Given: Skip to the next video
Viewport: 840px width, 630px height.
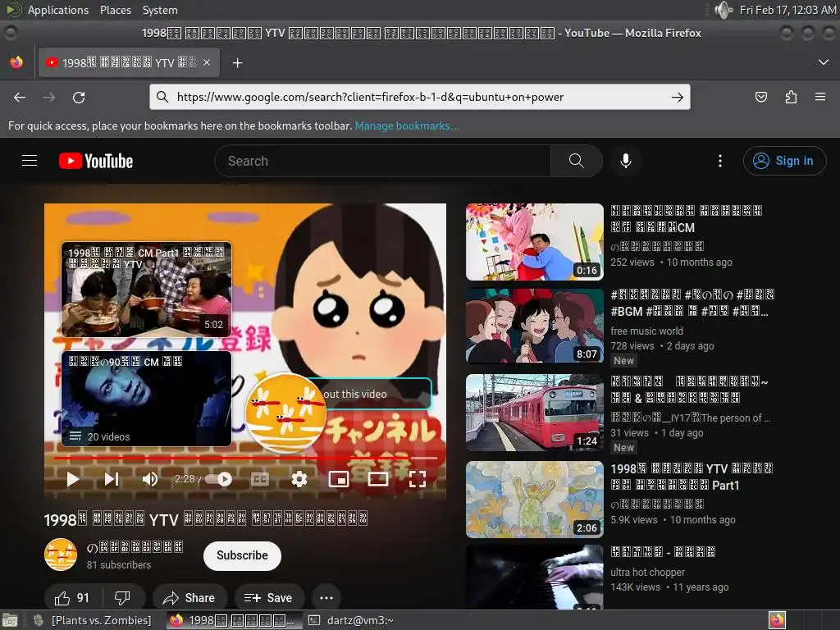Looking at the screenshot, I should click(112, 479).
